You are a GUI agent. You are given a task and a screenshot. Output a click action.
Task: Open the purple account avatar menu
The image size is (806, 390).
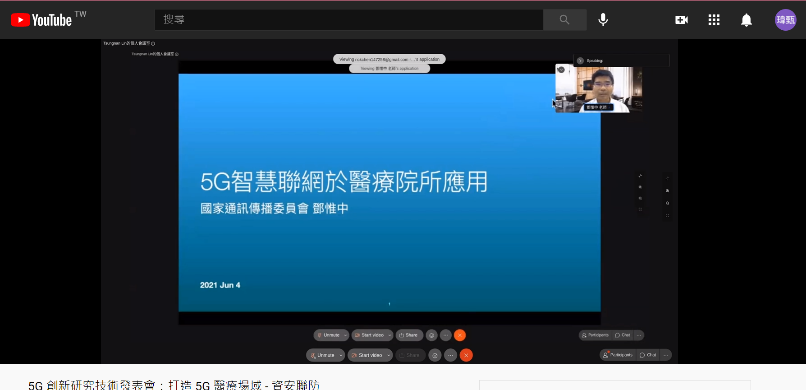785,20
